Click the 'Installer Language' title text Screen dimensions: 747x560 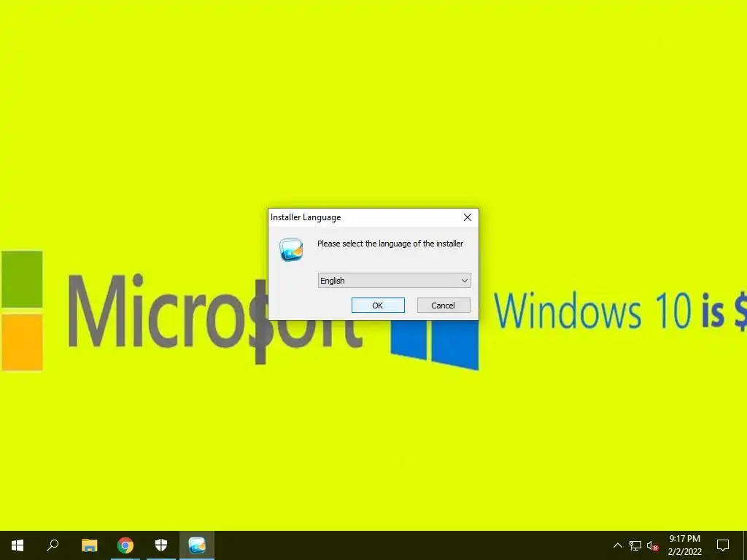click(306, 217)
